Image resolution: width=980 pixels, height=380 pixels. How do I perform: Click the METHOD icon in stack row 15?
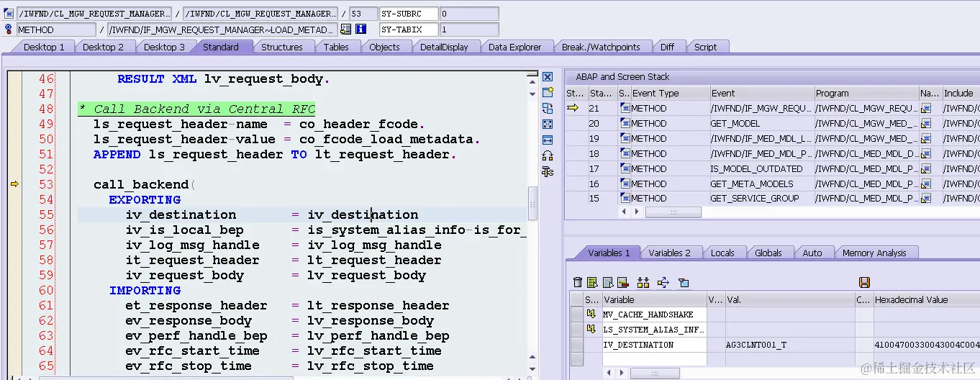point(625,199)
